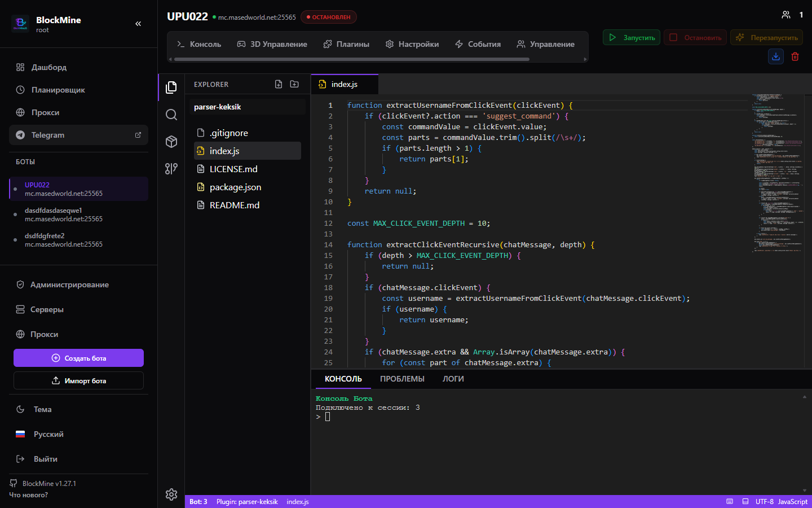This screenshot has height=508, width=812.
Task: Collapse the BlockMine sidebar with chevrons
Action: [138, 24]
